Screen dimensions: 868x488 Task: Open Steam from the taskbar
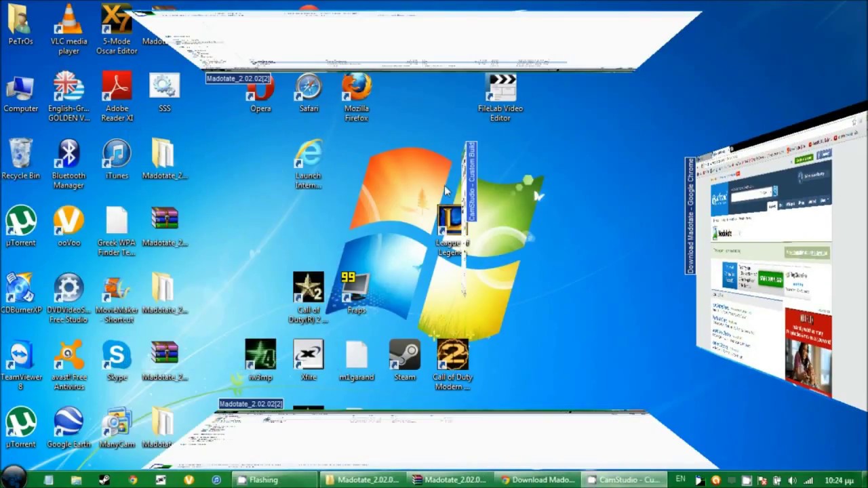point(104,480)
